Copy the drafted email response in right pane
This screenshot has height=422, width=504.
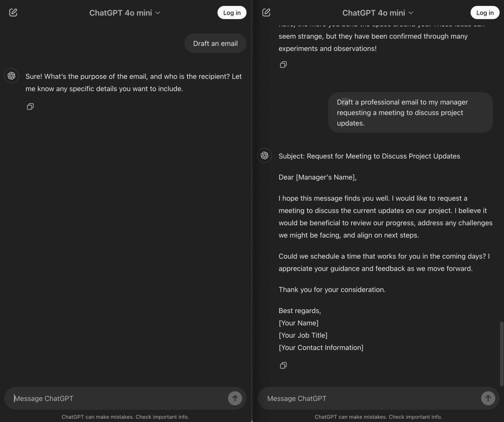pyautogui.click(x=283, y=365)
